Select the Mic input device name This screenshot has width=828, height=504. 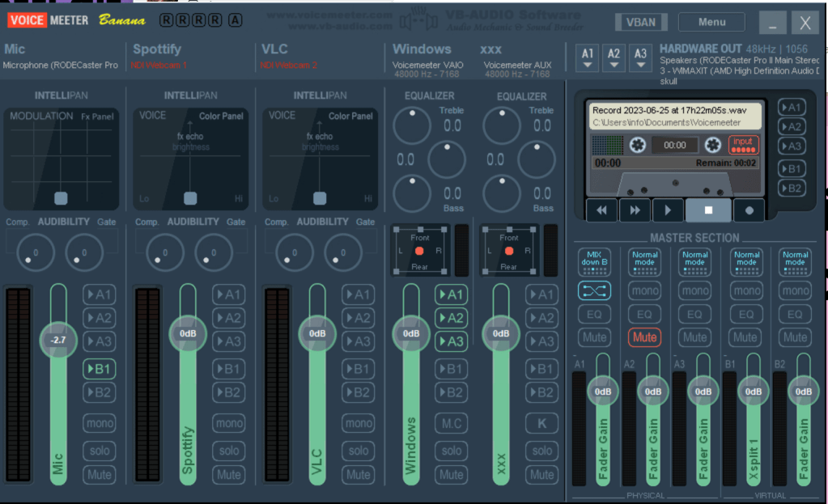click(60, 65)
